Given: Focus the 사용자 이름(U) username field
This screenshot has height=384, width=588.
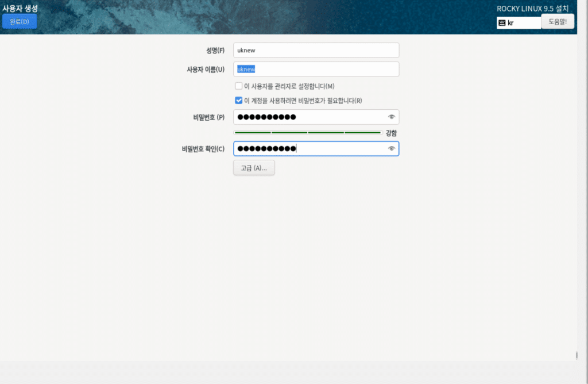Looking at the screenshot, I should point(316,70).
